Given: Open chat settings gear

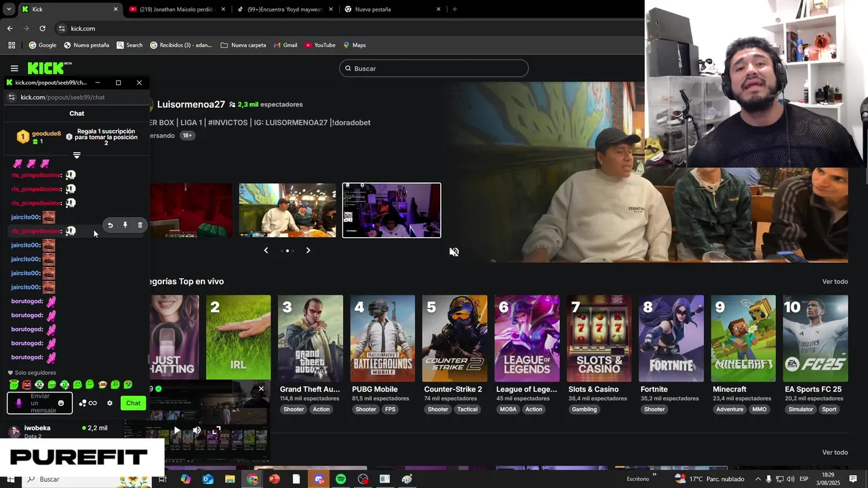Looking at the screenshot, I should [x=110, y=403].
